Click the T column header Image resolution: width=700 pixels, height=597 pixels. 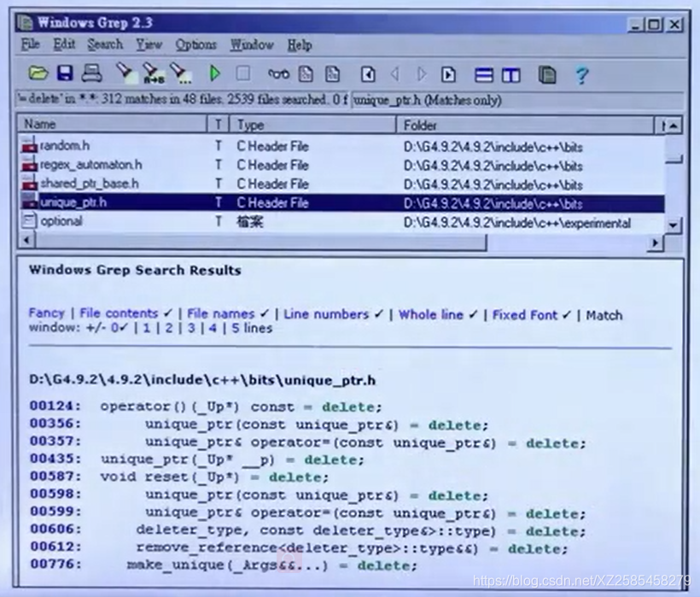coord(219,124)
